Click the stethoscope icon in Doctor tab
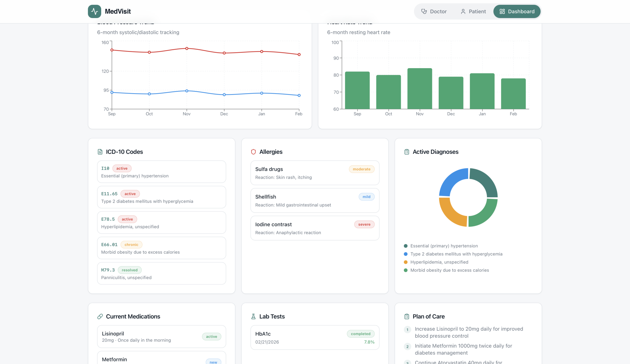The width and height of the screenshot is (630, 364). 424,11
